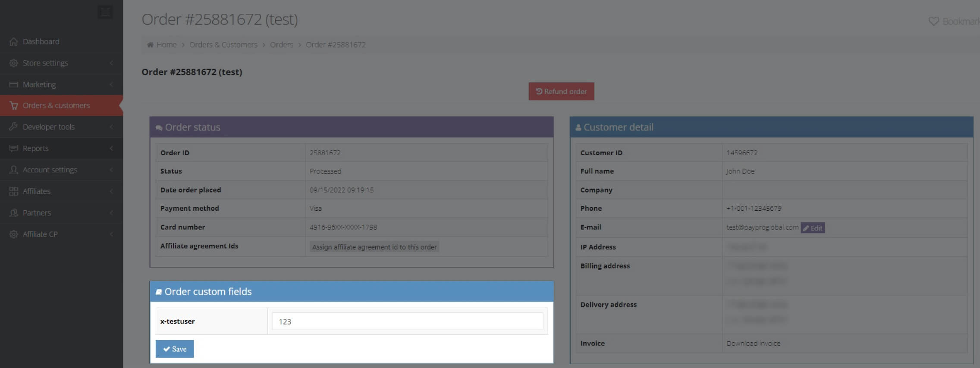Click the Orders & customers cart icon
This screenshot has width=980, height=368.
[14, 106]
